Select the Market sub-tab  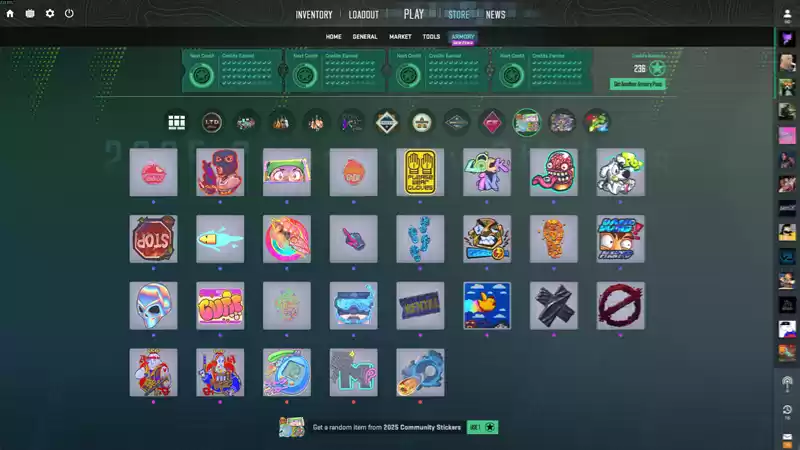(400, 37)
